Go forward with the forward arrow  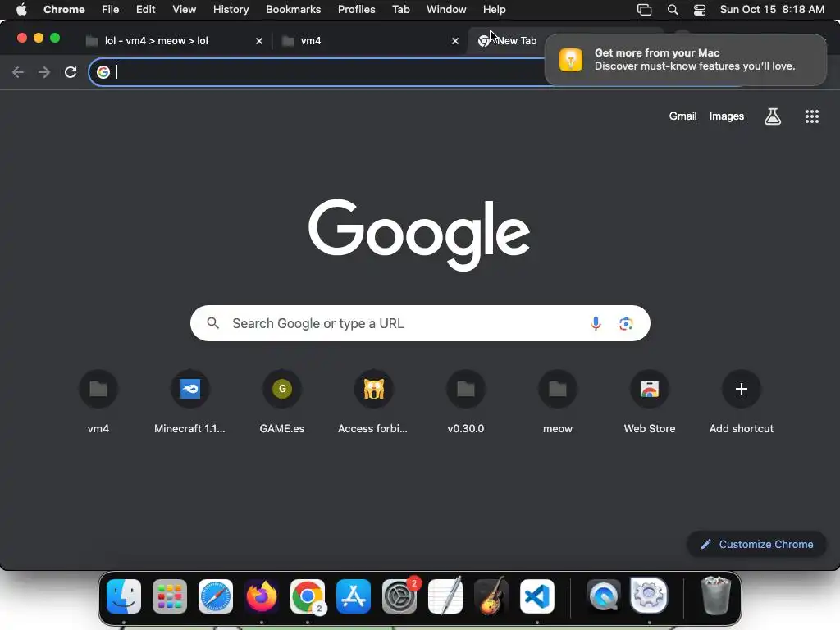[x=44, y=72]
